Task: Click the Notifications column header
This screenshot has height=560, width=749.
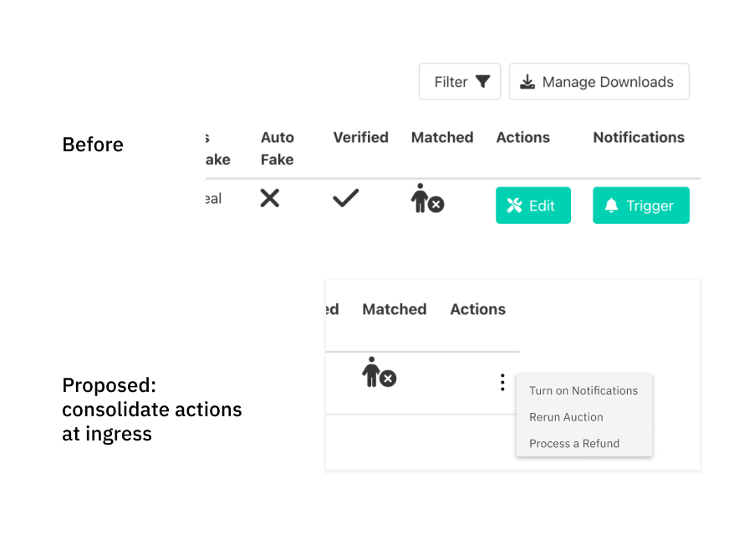Action: pyautogui.click(x=639, y=138)
